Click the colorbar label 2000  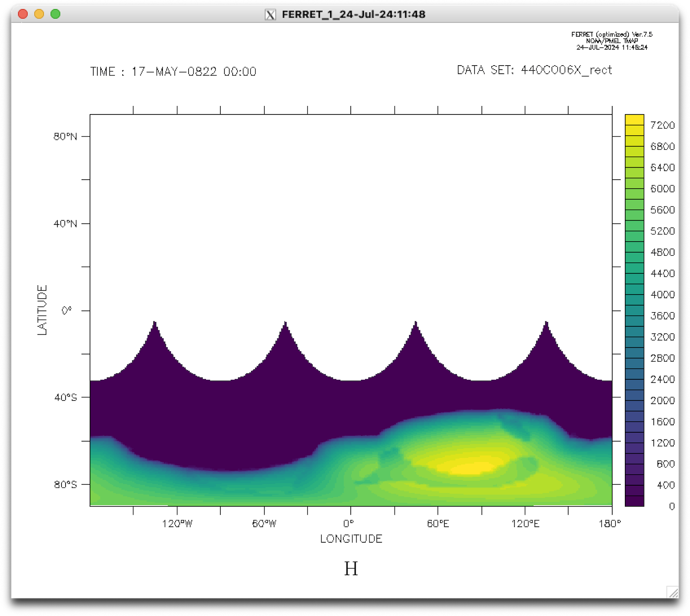click(x=662, y=401)
